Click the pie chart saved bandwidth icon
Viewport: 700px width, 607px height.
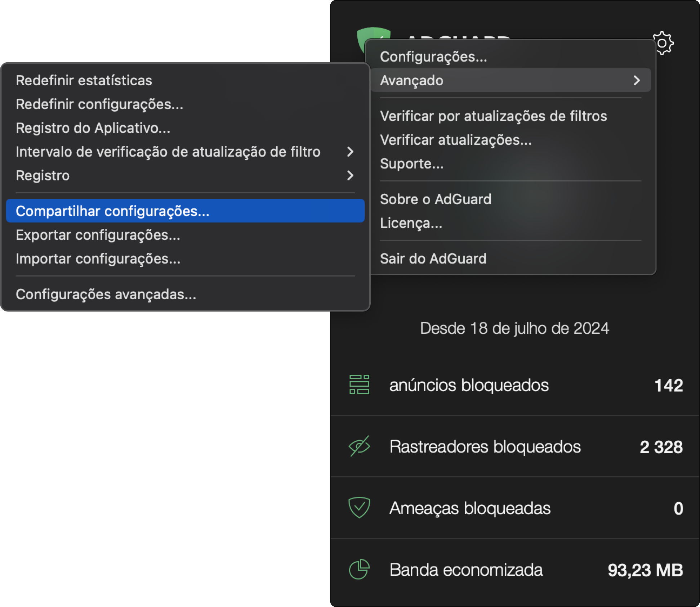[359, 569]
